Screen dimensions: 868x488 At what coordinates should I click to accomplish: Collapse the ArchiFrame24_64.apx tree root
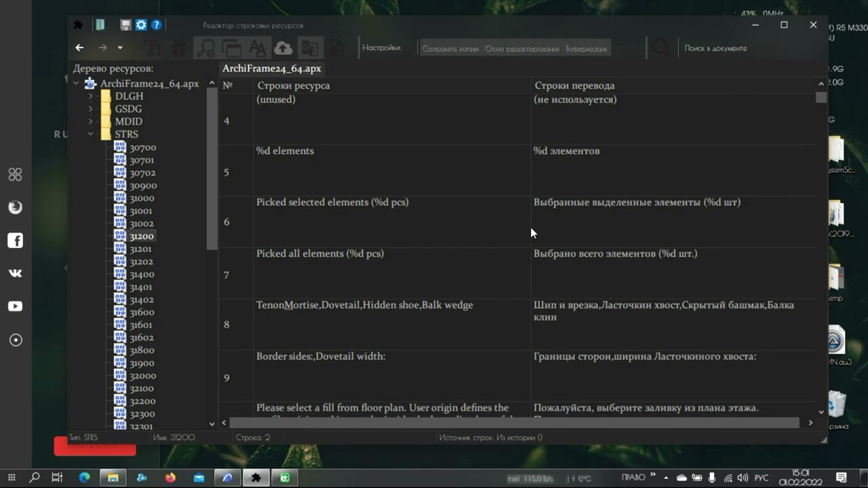point(76,83)
